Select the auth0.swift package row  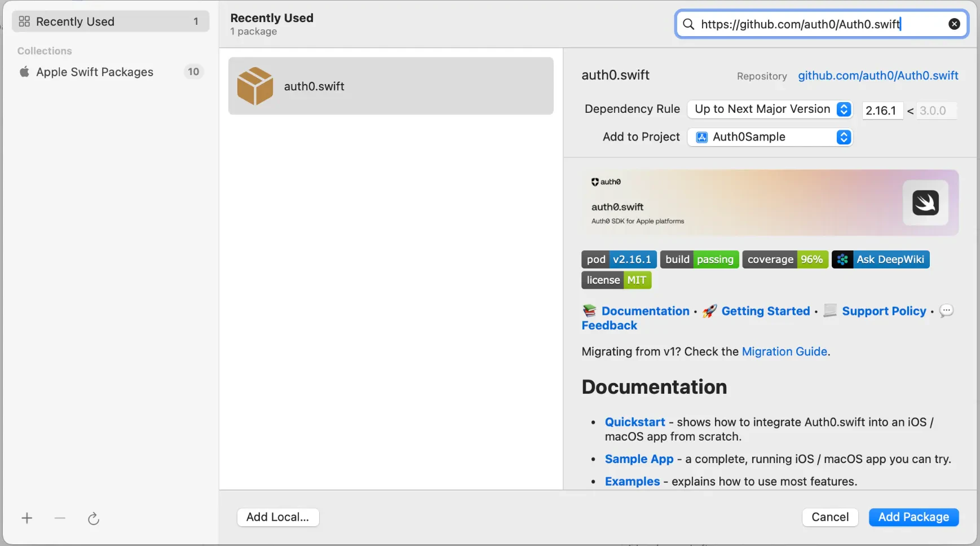tap(391, 86)
